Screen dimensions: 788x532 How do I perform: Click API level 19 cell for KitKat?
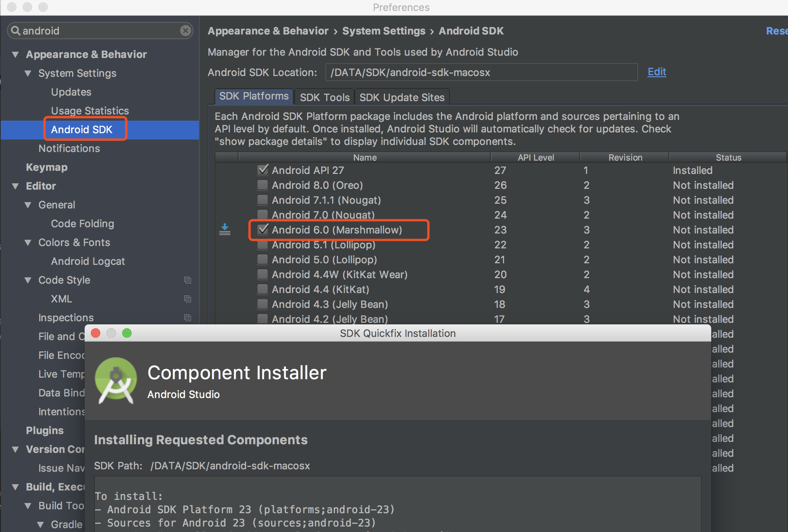[x=499, y=290]
